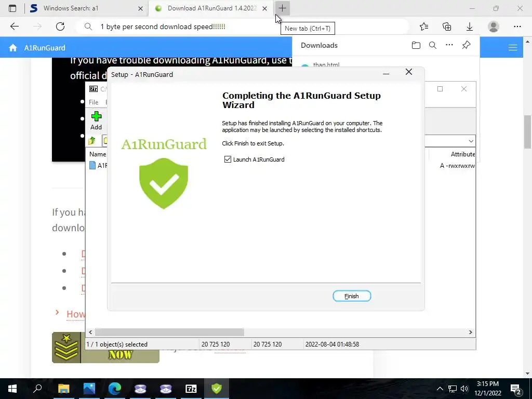Open a new browser tab with the plus icon
The image size is (532, 399).
coord(282,8)
